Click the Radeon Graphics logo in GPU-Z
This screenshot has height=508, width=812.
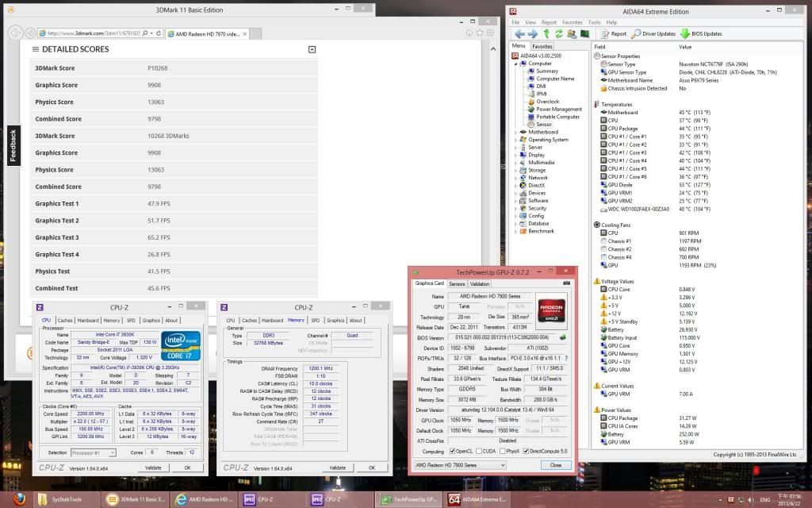click(x=551, y=310)
